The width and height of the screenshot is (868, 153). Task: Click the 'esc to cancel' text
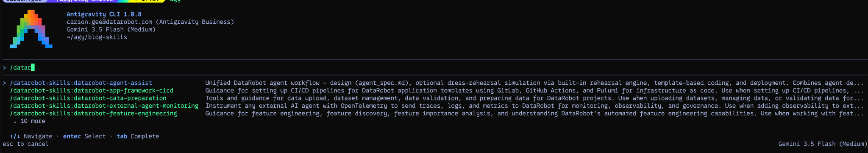(25, 144)
